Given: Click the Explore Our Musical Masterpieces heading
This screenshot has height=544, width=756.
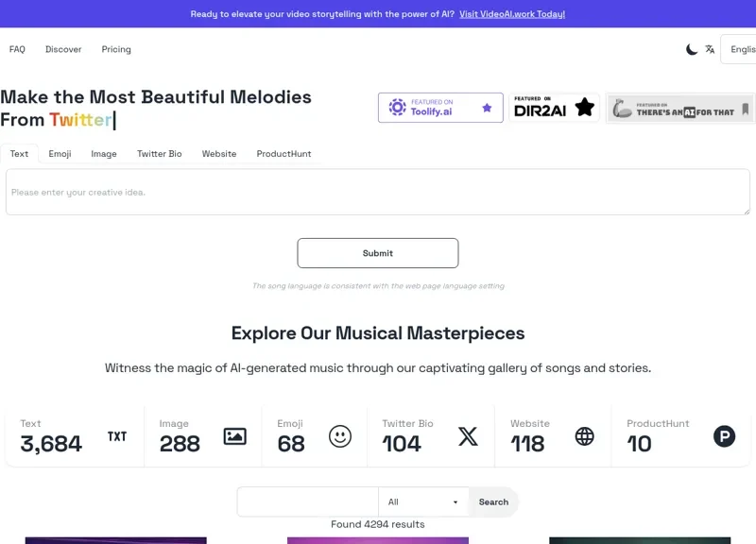Looking at the screenshot, I should tap(378, 333).
